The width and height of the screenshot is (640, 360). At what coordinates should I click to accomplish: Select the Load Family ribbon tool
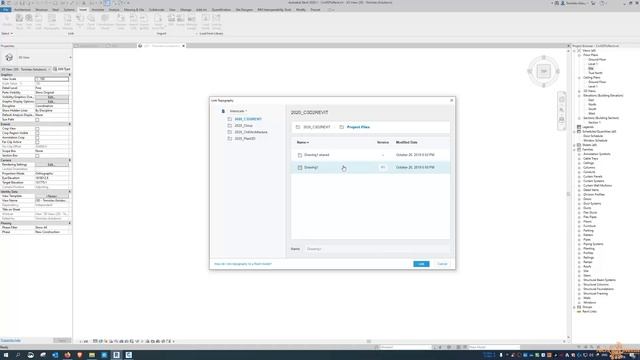point(205,21)
